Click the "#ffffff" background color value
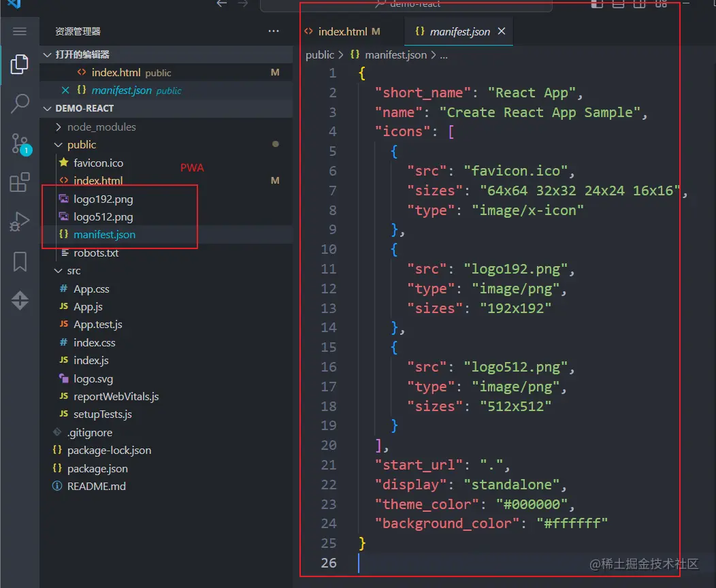The height and width of the screenshot is (588, 716). click(x=572, y=523)
